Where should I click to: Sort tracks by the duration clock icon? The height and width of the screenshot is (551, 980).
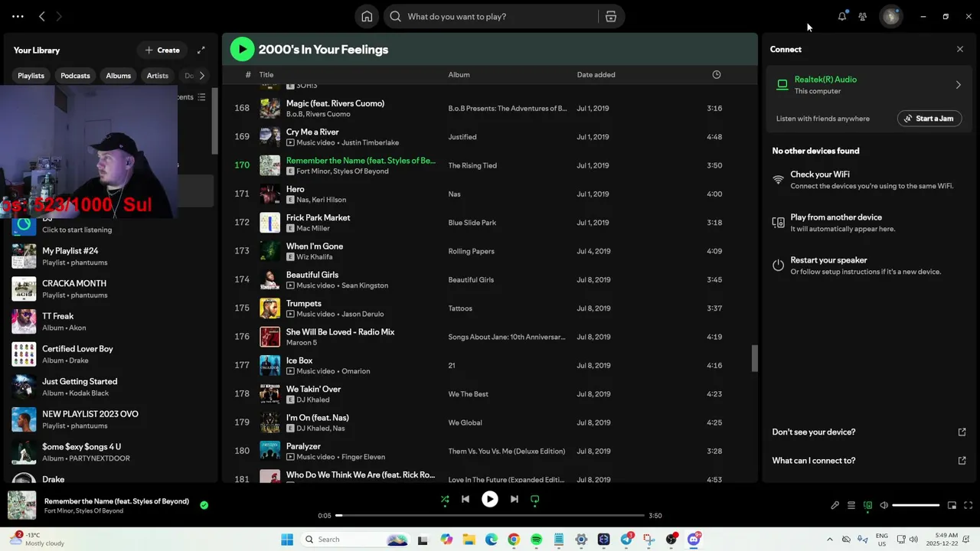pos(717,74)
